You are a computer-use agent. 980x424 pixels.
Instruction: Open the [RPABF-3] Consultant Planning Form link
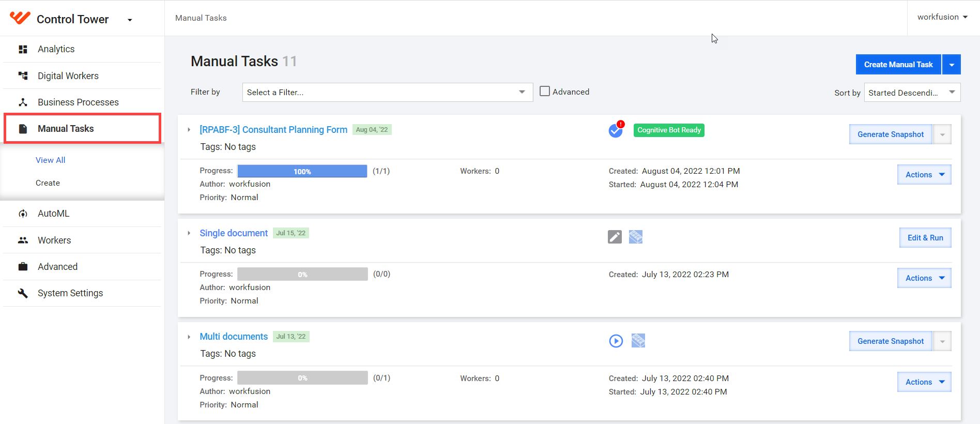273,130
